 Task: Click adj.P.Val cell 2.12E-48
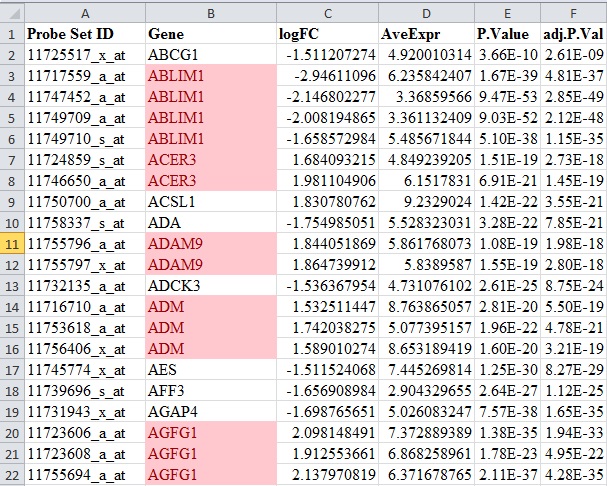(574, 118)
